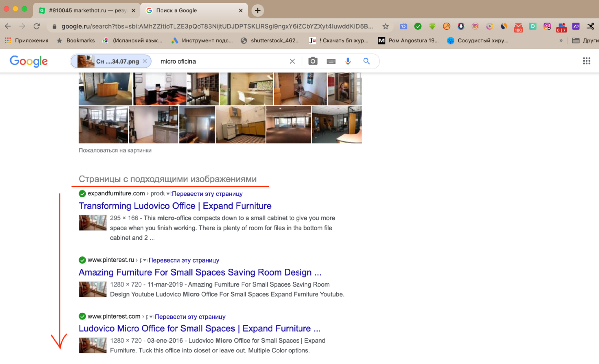
Task: Open Ludovico Micro Office for Small Spaces result
Action: click(x=200, y=328)
